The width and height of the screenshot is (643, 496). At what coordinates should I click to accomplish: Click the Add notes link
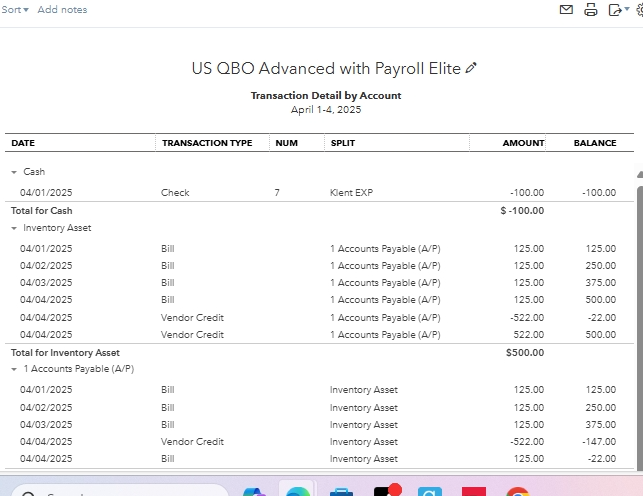(x=62, y=9)
